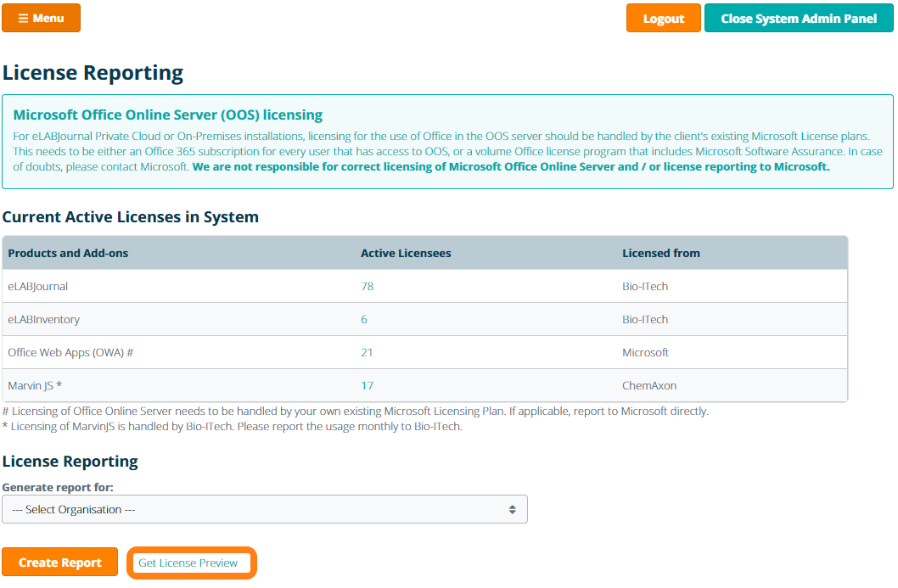The image size is (898, 588).
Task: Open the hamburger Menu button
Action: (x=41, y=18)
